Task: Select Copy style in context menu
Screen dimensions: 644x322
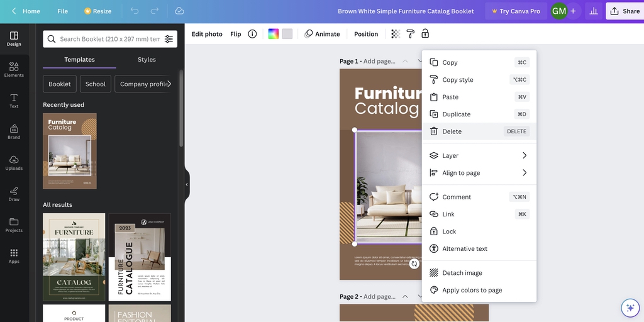Action: pos(479,80)
